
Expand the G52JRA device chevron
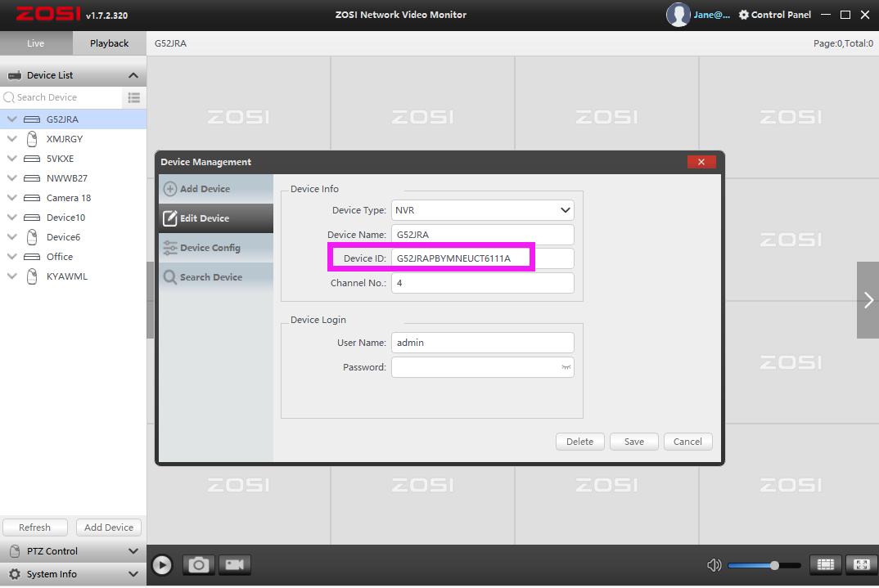(x=11, y=119)
